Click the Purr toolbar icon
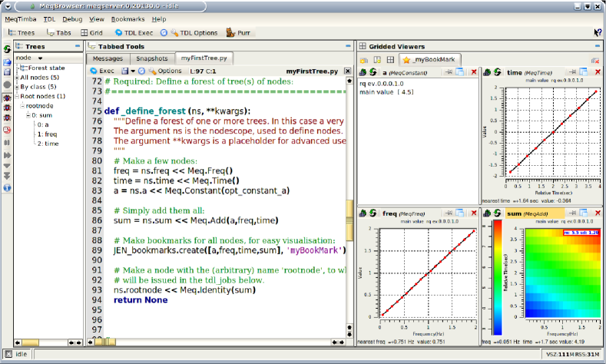 [x=231, y=33]
